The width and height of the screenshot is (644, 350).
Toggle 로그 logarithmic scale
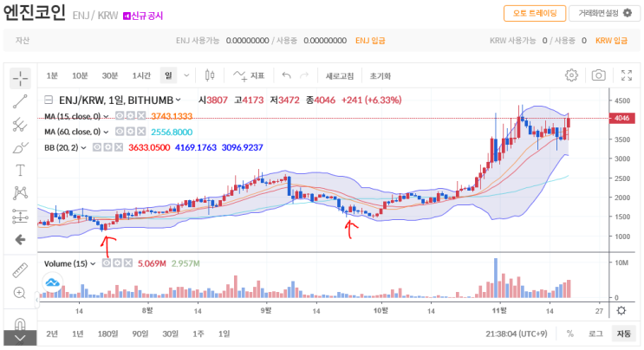[595, 334]
